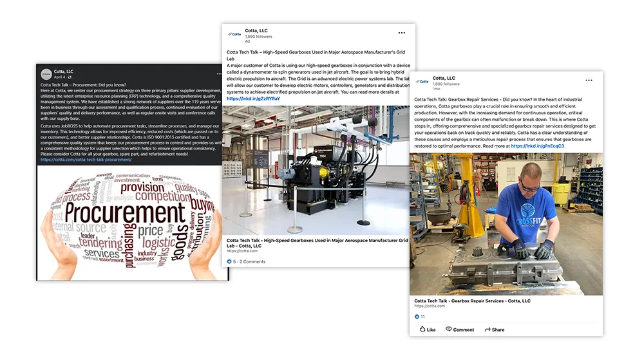The height and width of the screenshot is (356, 644).
Task: Click the '2 Comments' count on the aerospace post
Action: coord(252,261)
